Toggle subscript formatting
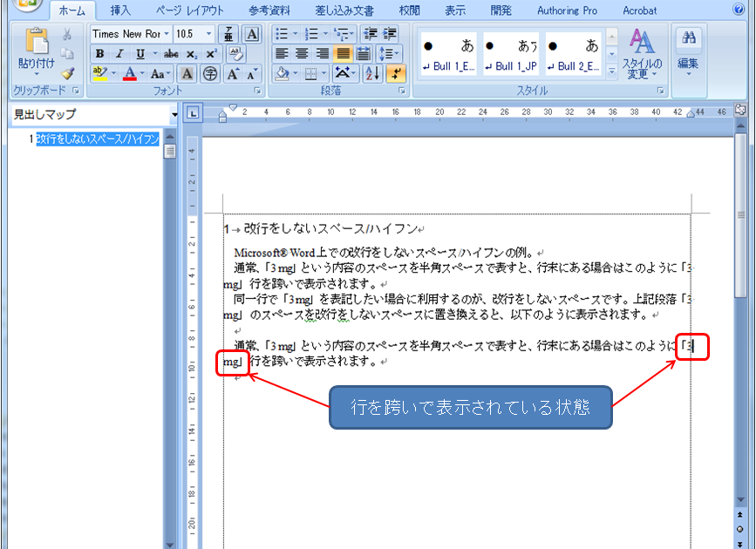This screenshot has height=549, width=756. pyautogui.click(x=192, y=54)
